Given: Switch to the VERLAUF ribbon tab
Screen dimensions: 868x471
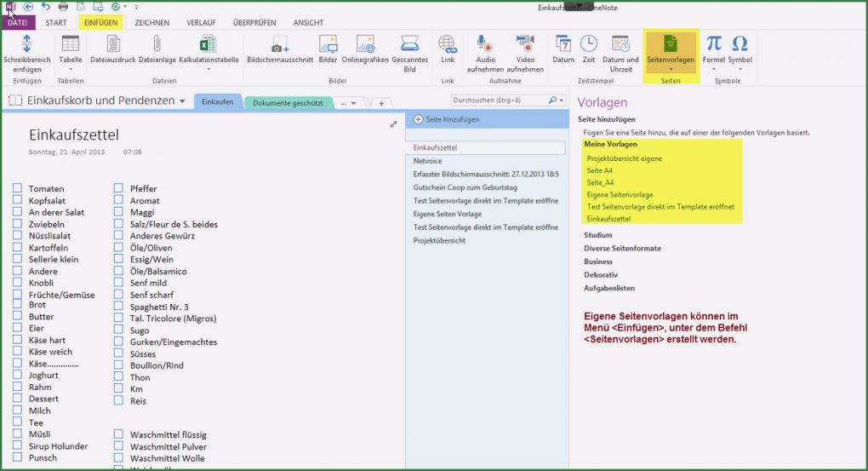Looking at the screenshot, I should 201,23.
